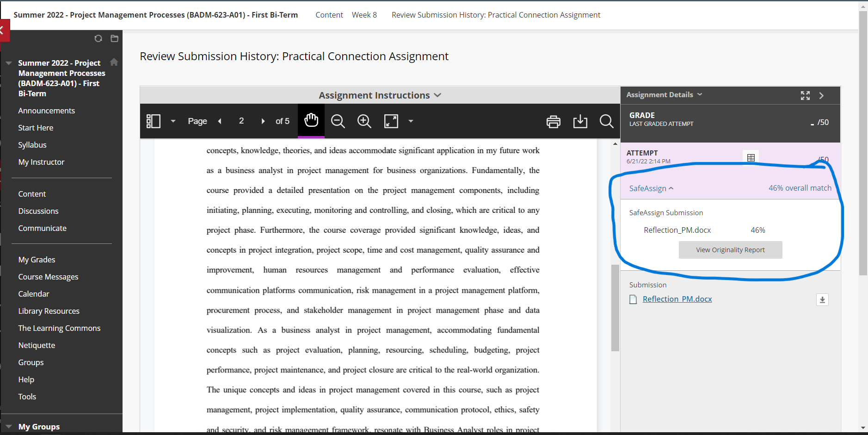868x435 pixels.
Task: Open course menu folder view icon
Action: (115, 38)
